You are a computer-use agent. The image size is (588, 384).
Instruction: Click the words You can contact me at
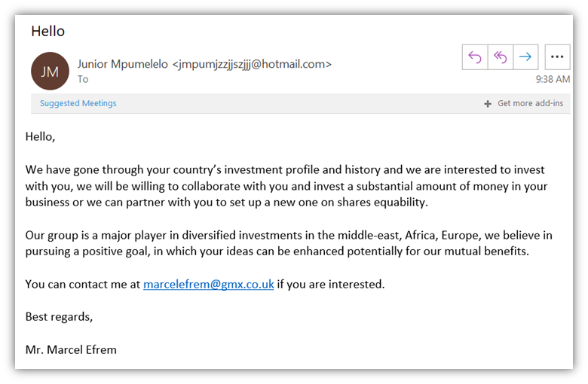(82, 285)
